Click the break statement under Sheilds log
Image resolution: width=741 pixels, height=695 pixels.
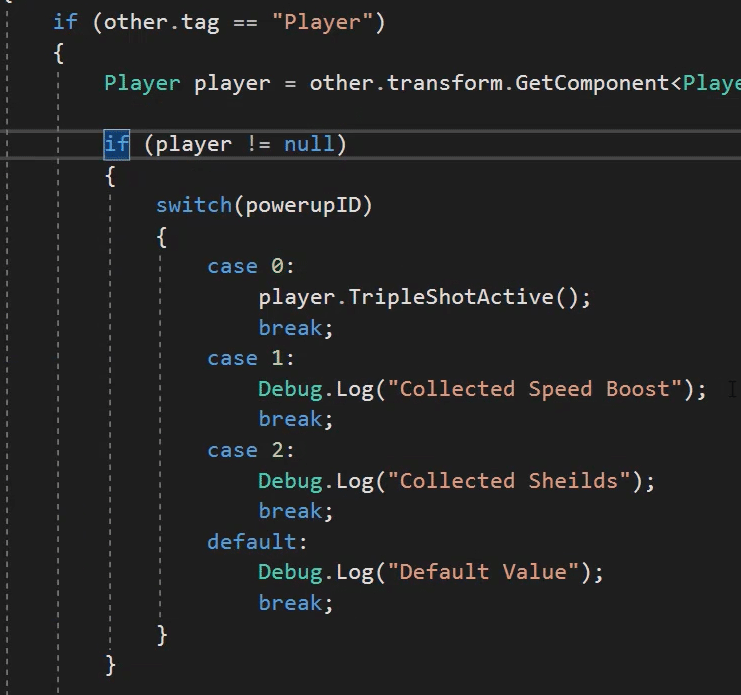coord(290,511)
